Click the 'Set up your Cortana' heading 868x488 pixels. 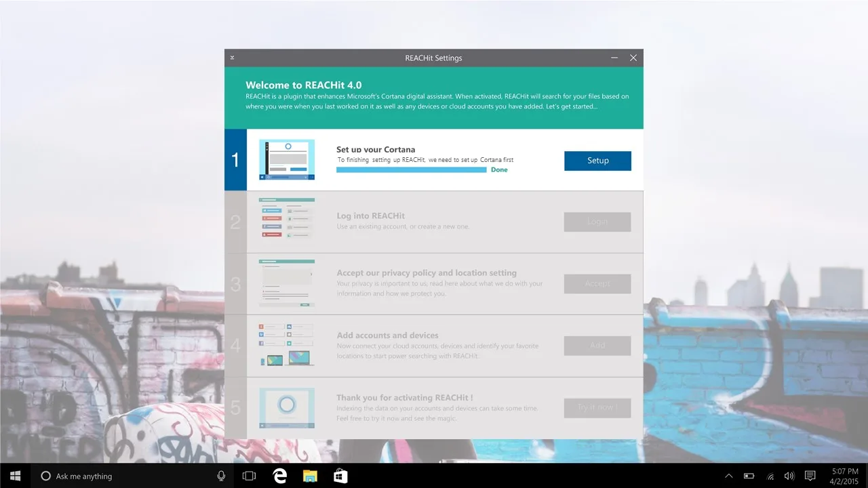[376, 149]
